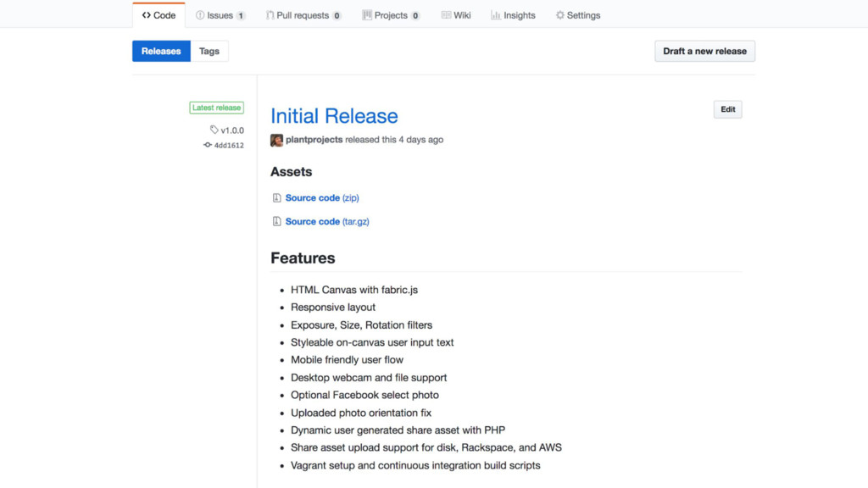The width and height of the screenshot is (868, 488).
Task: Open the Wiki tab
Action: click(x=456, y=15)
